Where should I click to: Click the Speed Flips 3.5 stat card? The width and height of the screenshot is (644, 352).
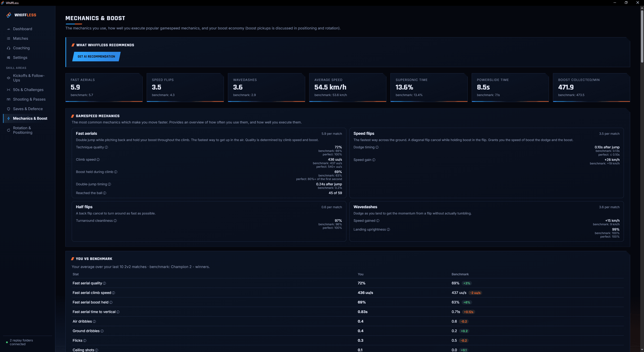[185, 87]
